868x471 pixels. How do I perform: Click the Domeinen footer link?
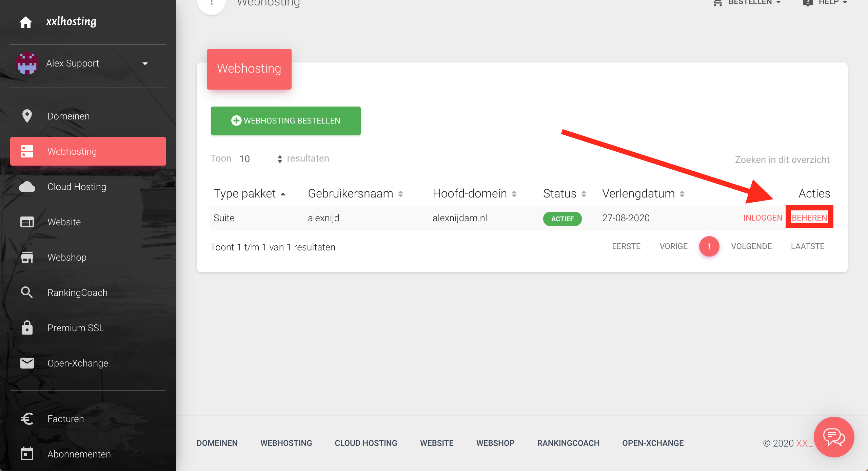tap(217, 443)
